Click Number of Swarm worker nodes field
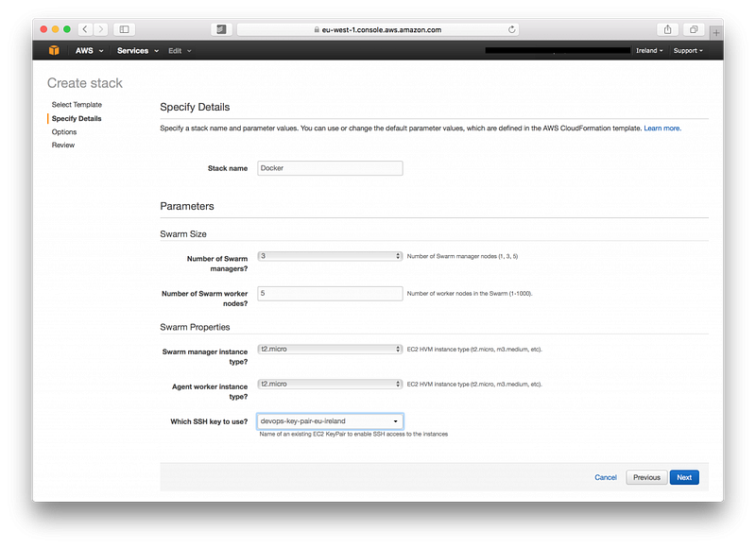The image size is (756, 548). [330, 294]
